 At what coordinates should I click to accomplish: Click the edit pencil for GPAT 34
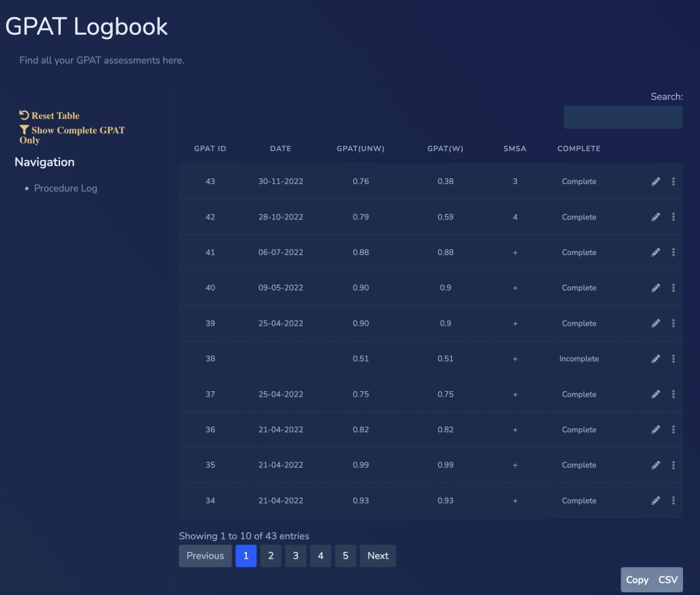click(656, 501)
